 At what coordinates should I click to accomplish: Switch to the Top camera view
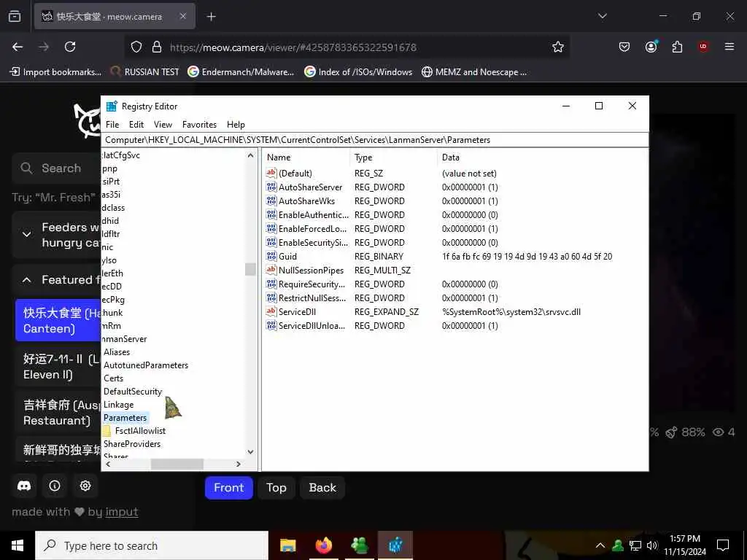click(276, 488)
